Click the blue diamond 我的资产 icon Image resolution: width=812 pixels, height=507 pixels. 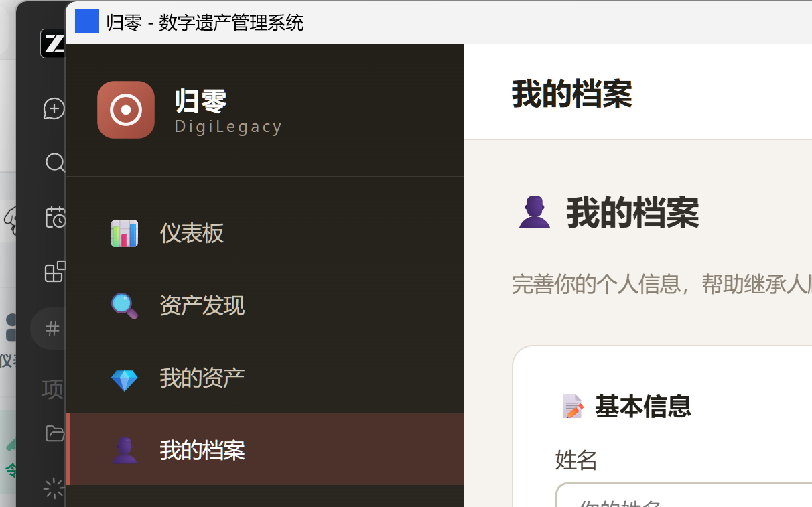125,380
